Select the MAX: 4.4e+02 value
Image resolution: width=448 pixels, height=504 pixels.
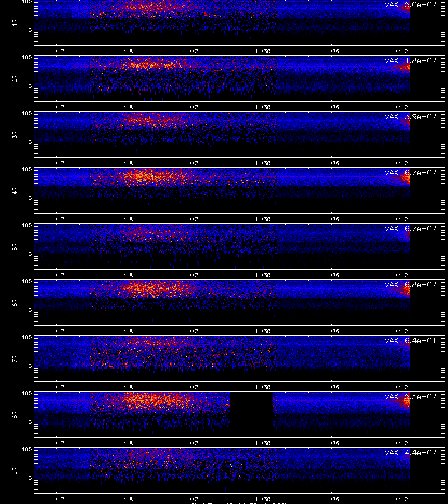[410, 452]
